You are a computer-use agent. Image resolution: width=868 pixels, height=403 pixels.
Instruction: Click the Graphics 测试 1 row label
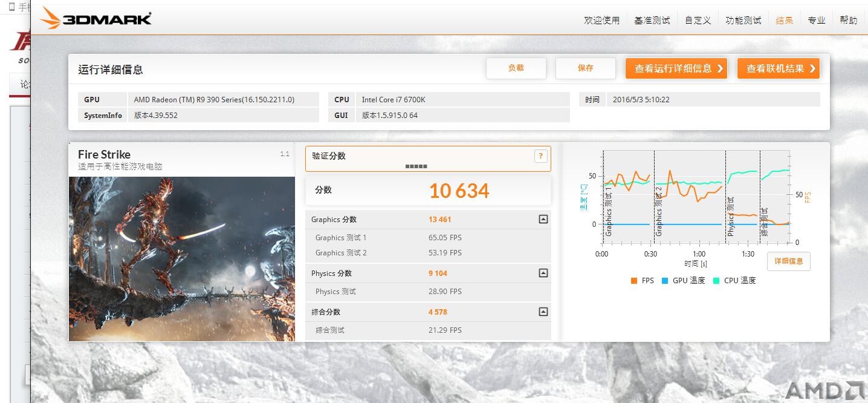tap(341, 238)
